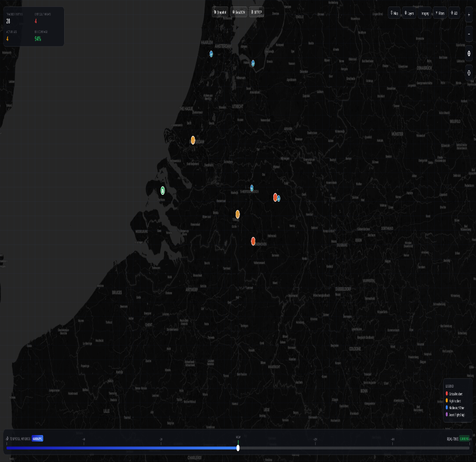Click the Snapshot button
Viewport: 476px width, 462px height.
[x=220, y=12]
